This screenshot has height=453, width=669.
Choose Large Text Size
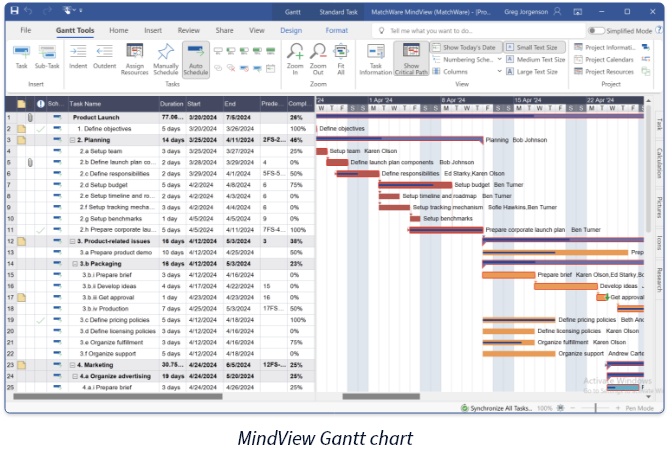pos(532,72)
